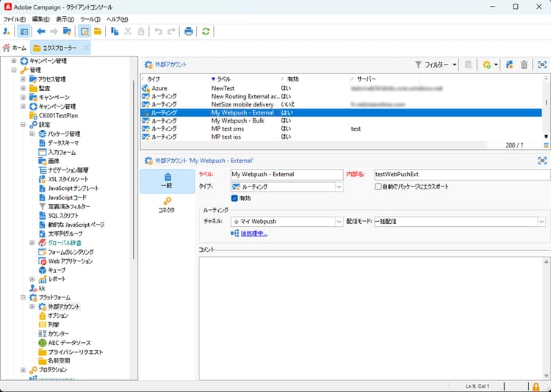Click the blue link under チャネル
551x392 pixels.
(x=253, y=233)
